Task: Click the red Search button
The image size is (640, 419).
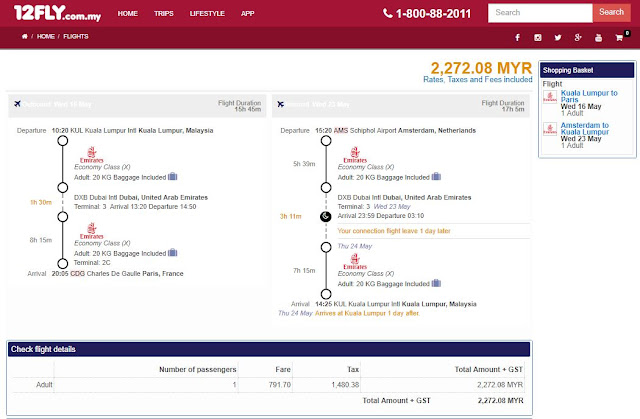Action: [x=611, y=12]
